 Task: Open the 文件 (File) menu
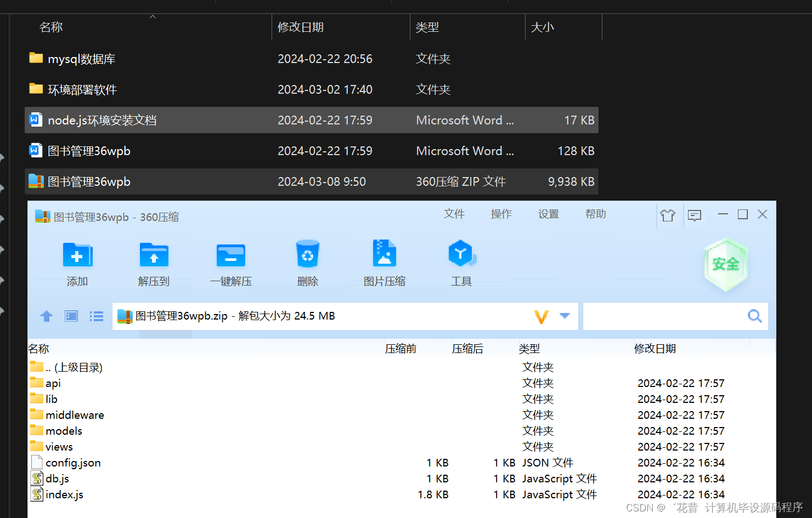coord(454,214)
